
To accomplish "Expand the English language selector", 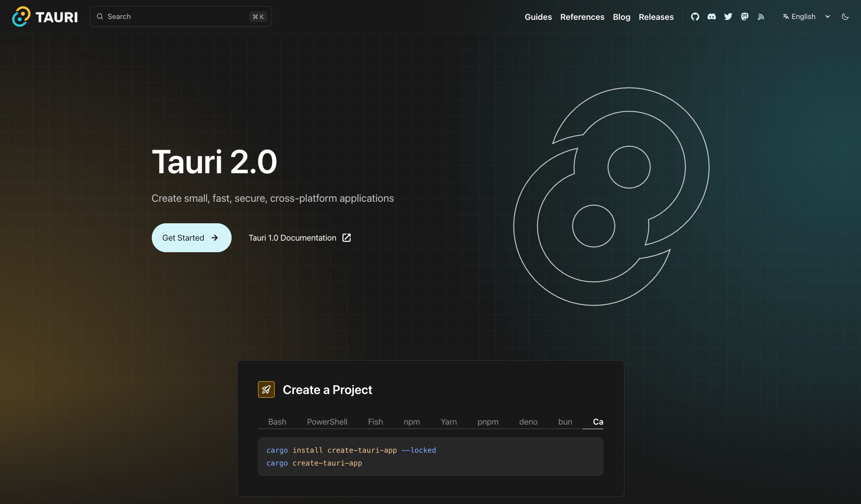I will point(803,16).
